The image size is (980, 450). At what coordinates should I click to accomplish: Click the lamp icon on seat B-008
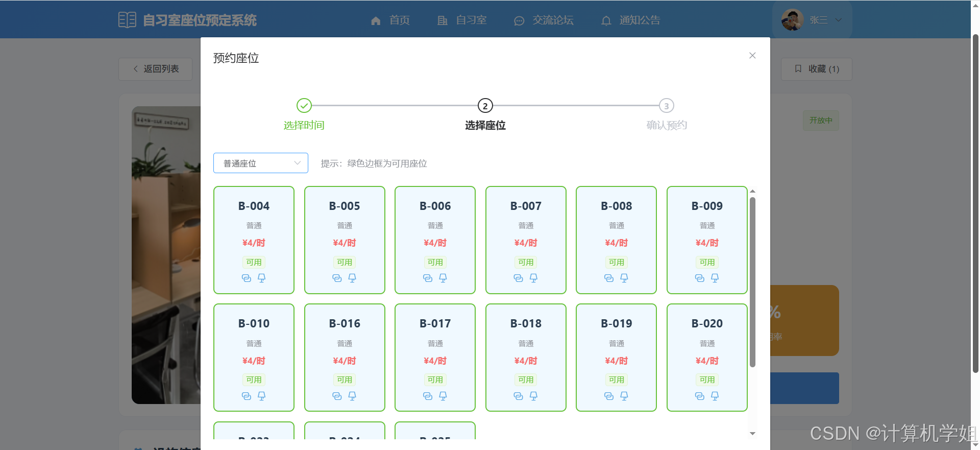tap(624, 278)
